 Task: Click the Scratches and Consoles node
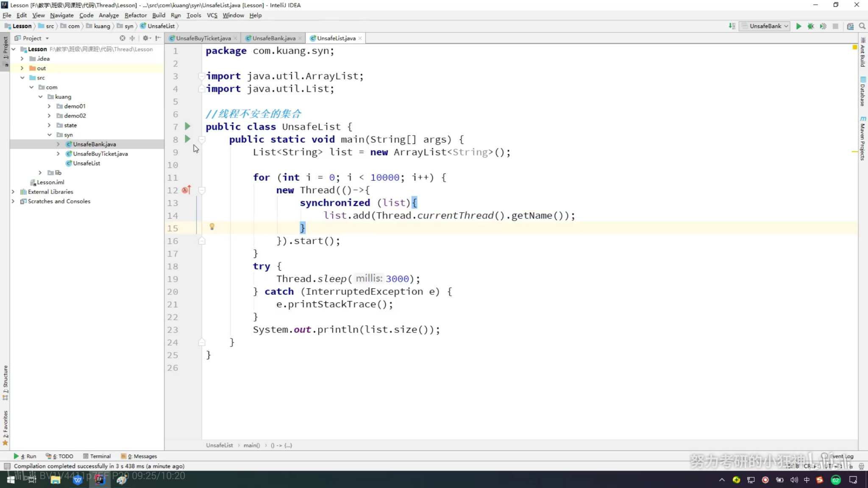click(59, 201)
